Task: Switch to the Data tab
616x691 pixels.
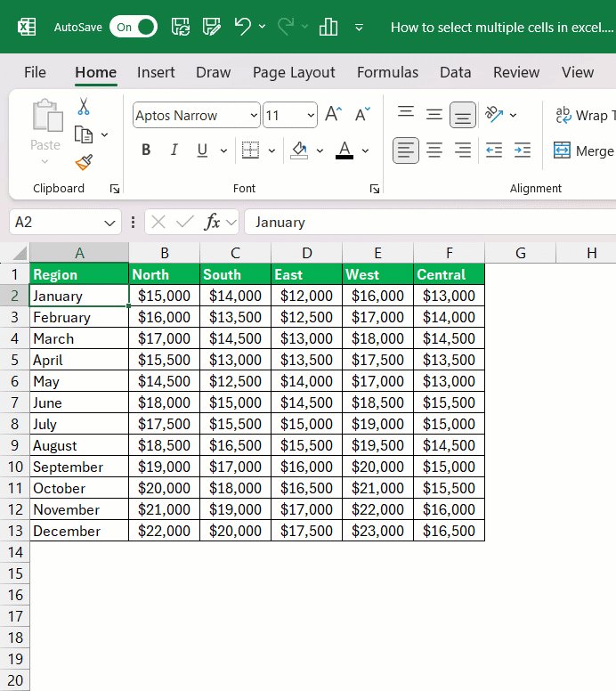Action: 455,72
